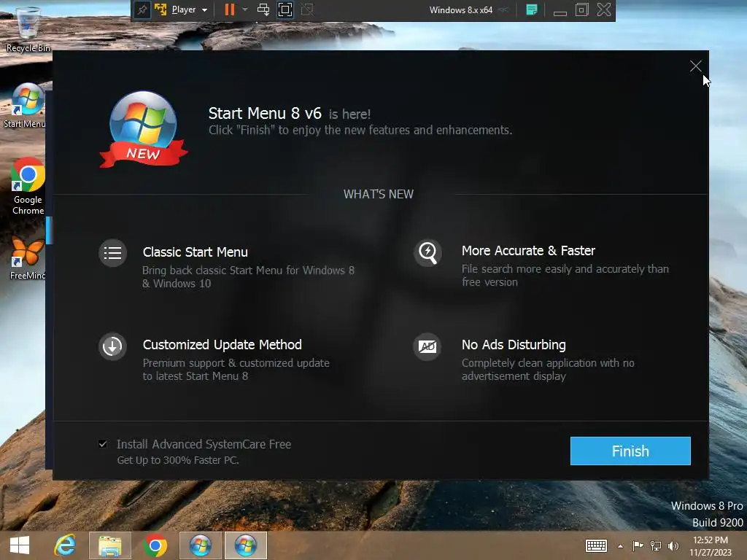Click the WHAT'S NEW heading
The height and width of the screenshot is (560, 747).
click(x=379, y=194)
